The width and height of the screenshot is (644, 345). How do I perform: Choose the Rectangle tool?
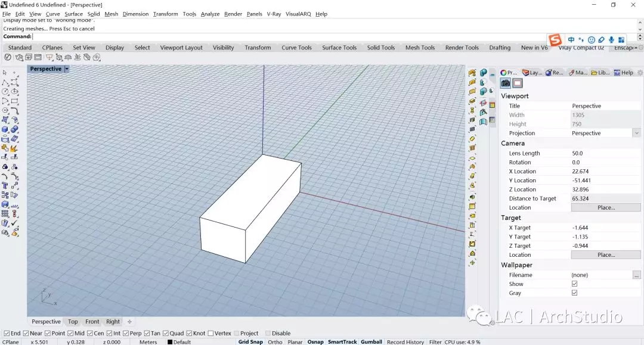click(x=14, y=101)
